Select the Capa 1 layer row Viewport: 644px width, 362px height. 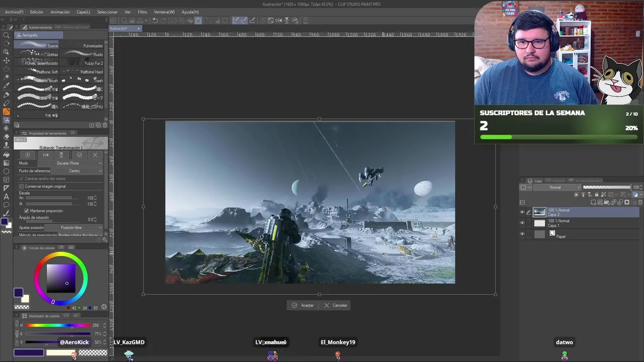[580, 223]
